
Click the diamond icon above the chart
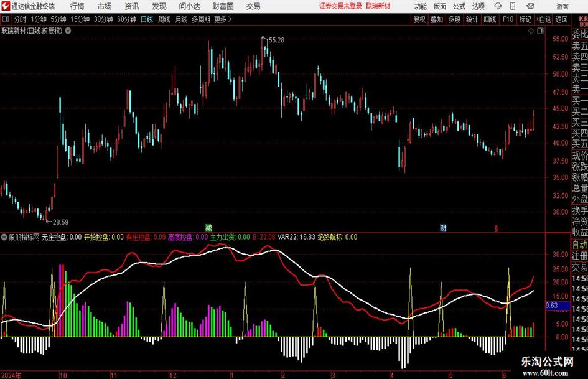(x=531, y=30)
